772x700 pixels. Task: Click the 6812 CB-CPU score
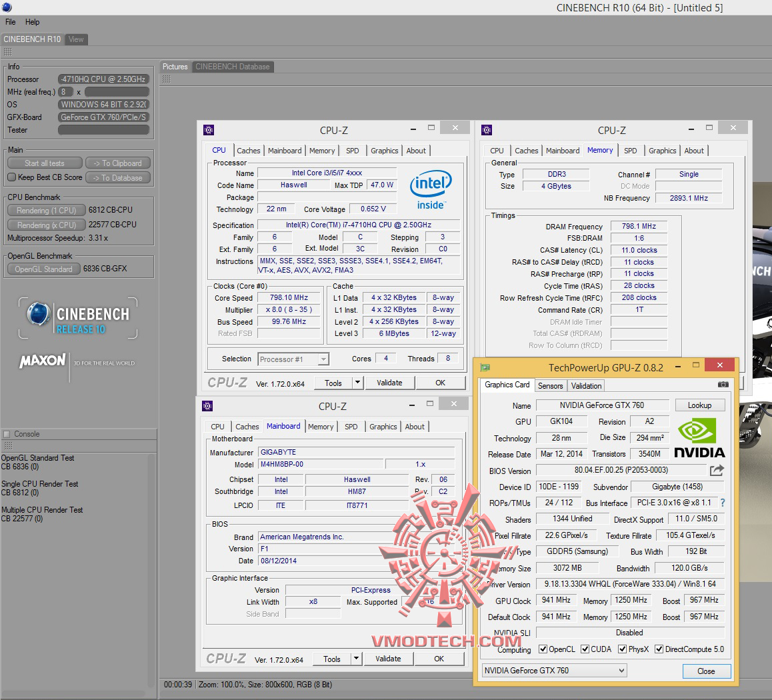click(x=110, y=210)
